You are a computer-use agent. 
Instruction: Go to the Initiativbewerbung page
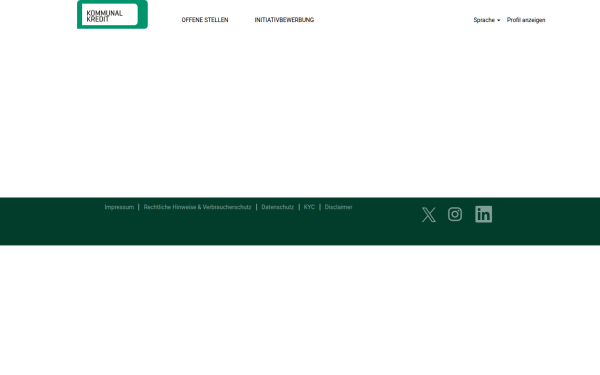[x=284, y=20]
